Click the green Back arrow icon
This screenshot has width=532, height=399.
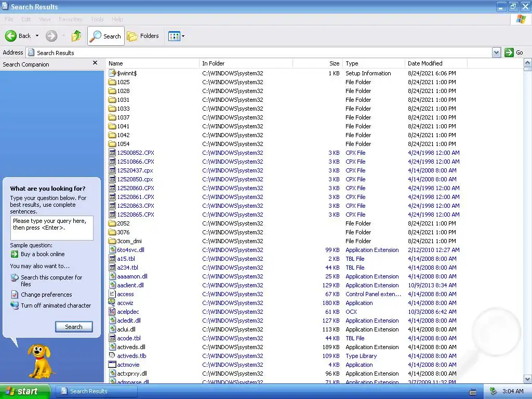pos(10,36)
